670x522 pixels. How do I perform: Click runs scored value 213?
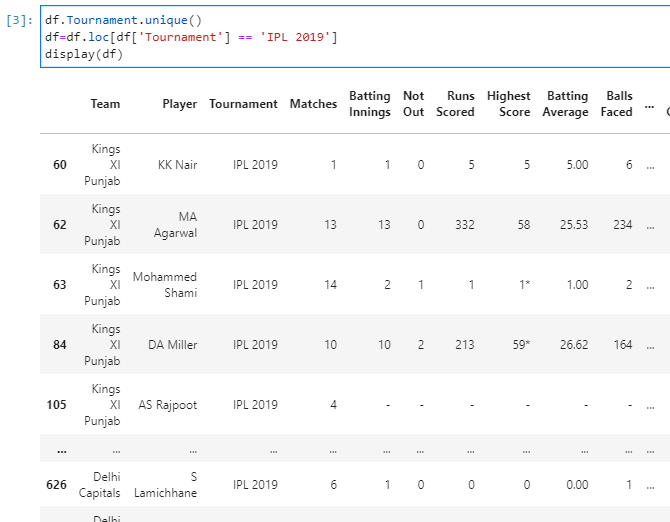coord(465,345)
